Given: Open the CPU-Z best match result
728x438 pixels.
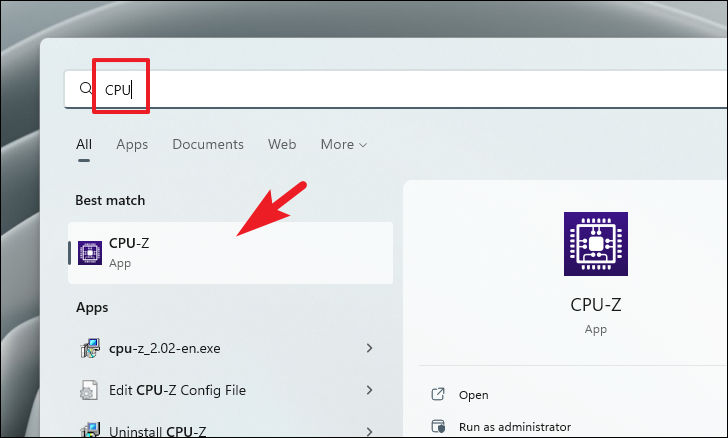Looking at the screenshot, I should tap(230, 253).
